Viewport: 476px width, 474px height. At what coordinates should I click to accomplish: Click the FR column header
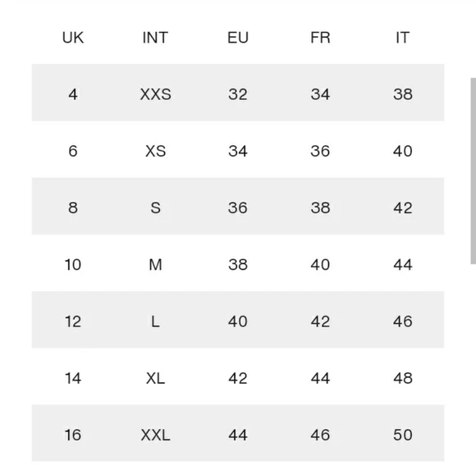click(320, 38)
